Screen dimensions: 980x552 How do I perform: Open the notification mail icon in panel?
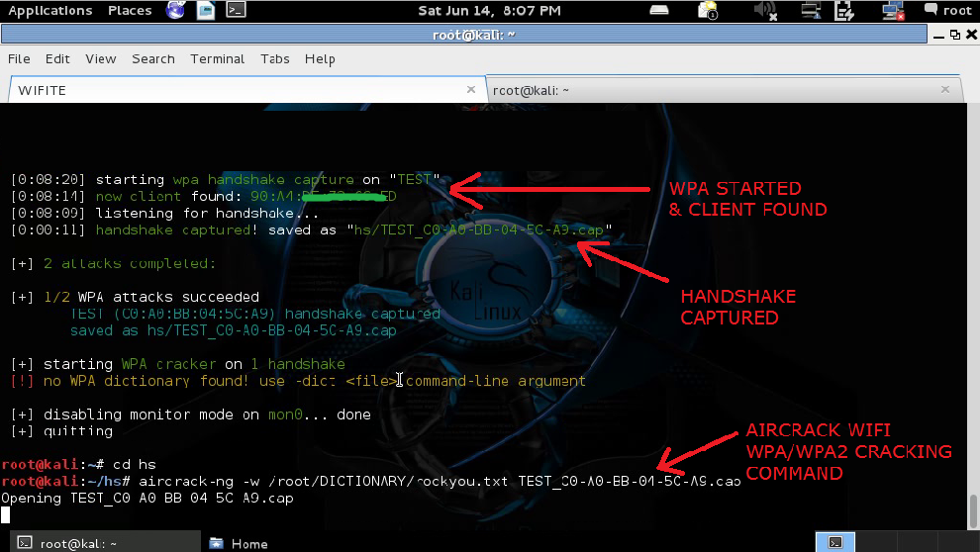click(x=708, y=11)
